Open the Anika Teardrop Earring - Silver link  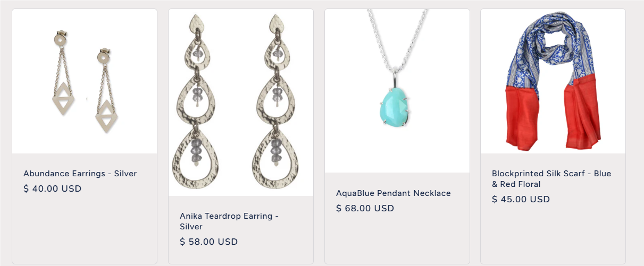[x=229, y=221]
